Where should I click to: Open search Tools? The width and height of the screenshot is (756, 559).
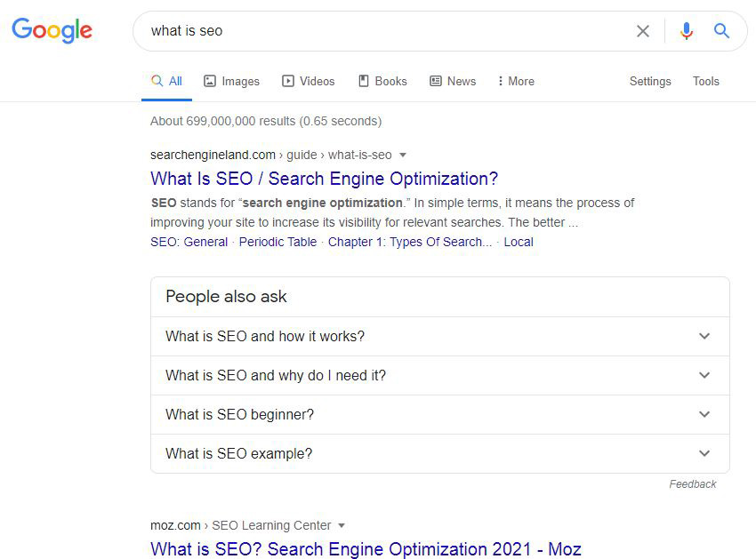click(x=706, y=81)
